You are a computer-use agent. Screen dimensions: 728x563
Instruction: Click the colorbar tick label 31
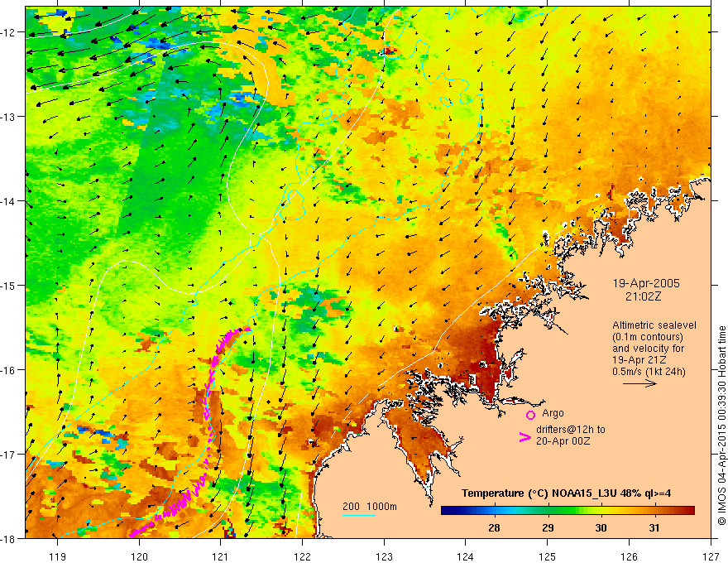point(654,527)
